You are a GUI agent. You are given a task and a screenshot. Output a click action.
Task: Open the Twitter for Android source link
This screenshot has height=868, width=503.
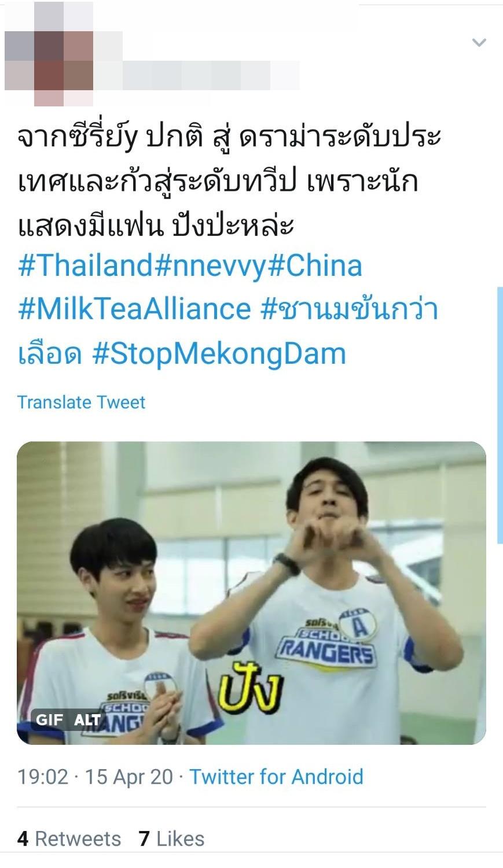(276, 776)
